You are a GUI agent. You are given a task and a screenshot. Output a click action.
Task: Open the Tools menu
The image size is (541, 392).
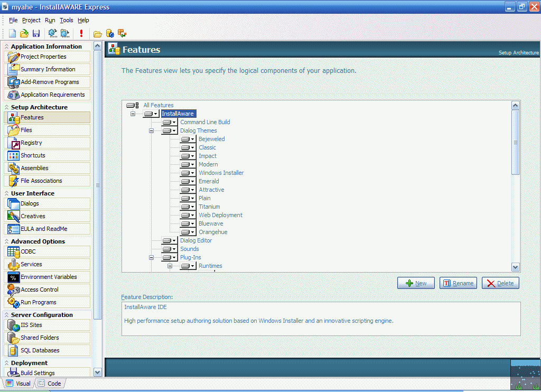pyautogui.click(x=67, y=20)
